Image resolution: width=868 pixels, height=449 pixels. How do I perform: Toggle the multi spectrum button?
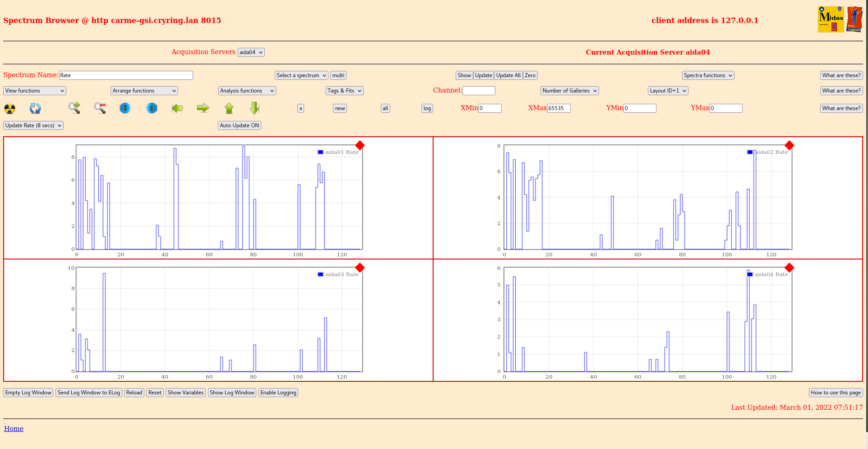coord(338,75)
